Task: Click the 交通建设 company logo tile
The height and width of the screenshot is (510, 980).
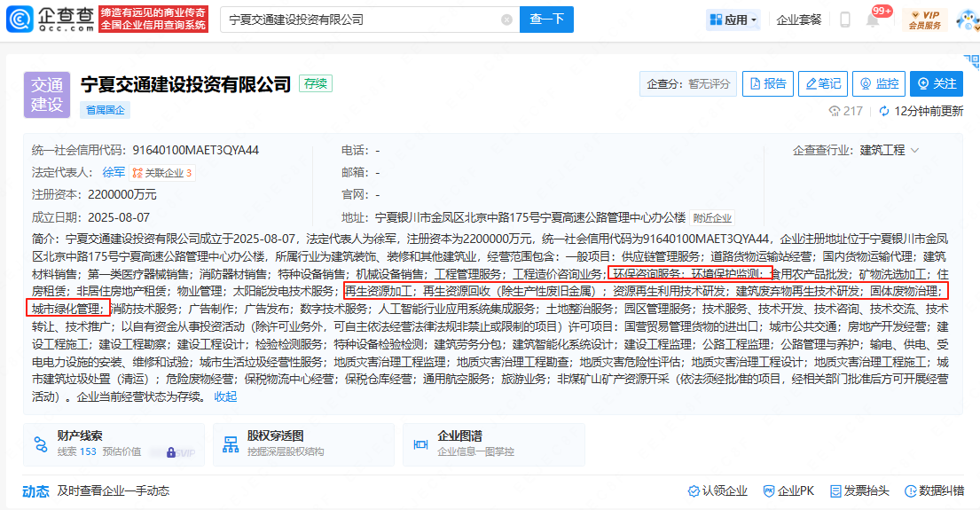Action: tap(47, 94)
